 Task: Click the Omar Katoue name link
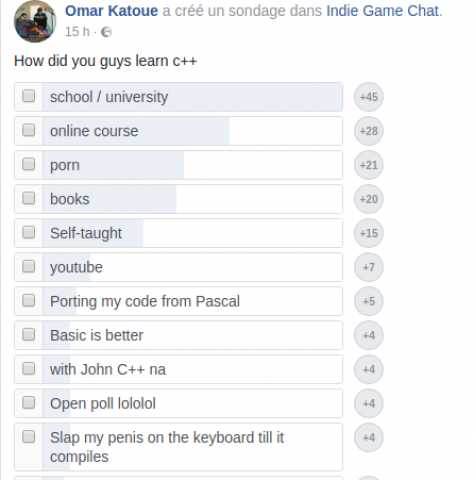point(111,11)
